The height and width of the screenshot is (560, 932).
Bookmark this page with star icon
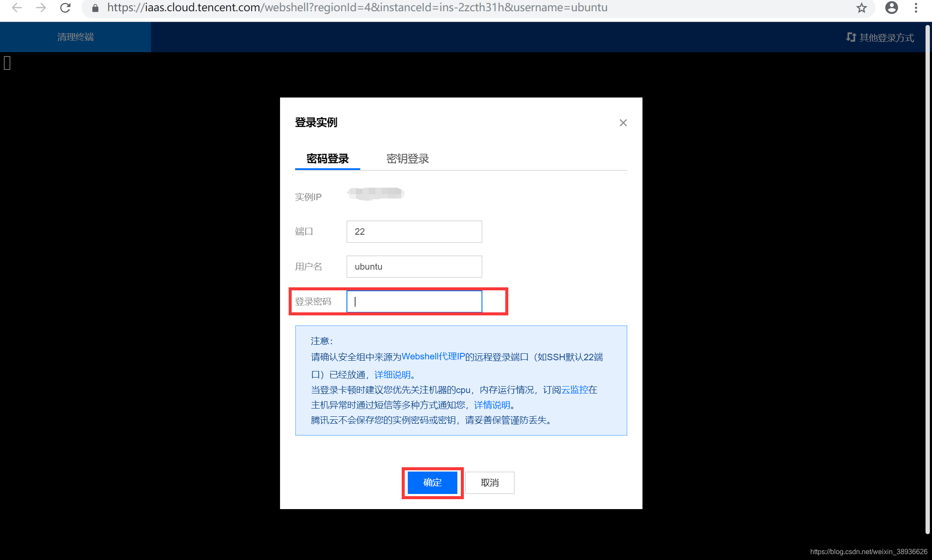point(861,8)
